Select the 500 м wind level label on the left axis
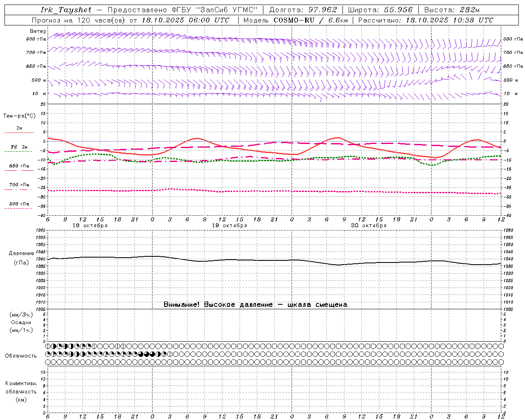The image size is (525, 420). click(x=39, y=80)
